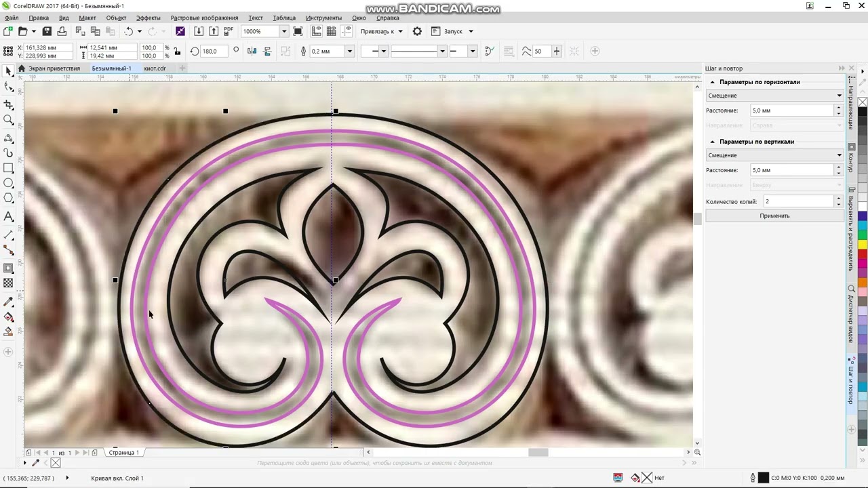The image size is (868, 488).
Task: Open the Запуск dropdown
Action: [x=471, y=31]
